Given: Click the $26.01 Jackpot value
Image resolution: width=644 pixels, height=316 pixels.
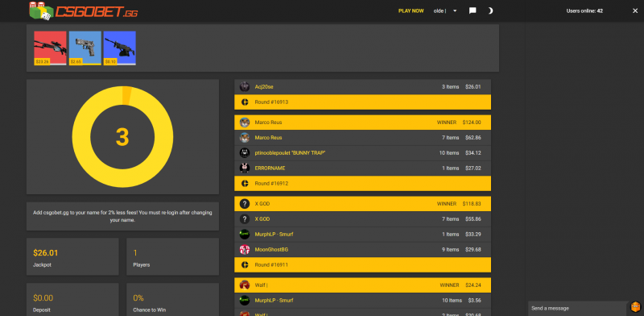Looking at the screenshot, I should (x=46, y=252).
